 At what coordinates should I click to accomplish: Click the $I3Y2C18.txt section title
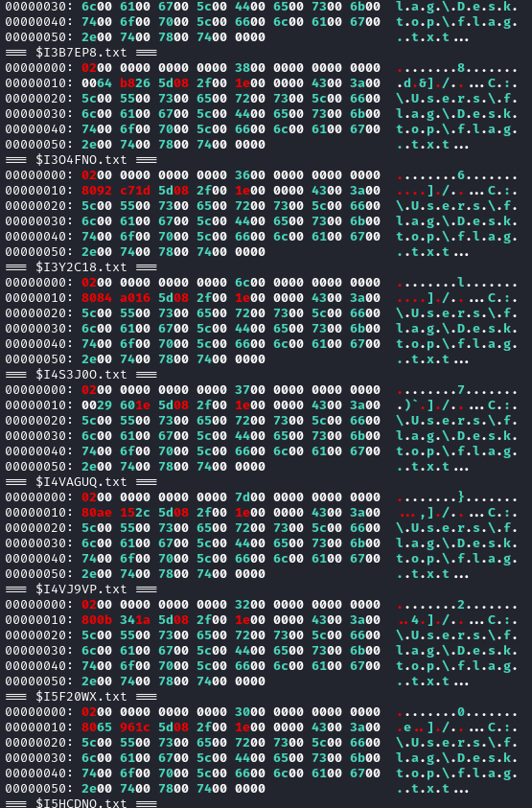[81, 266]
